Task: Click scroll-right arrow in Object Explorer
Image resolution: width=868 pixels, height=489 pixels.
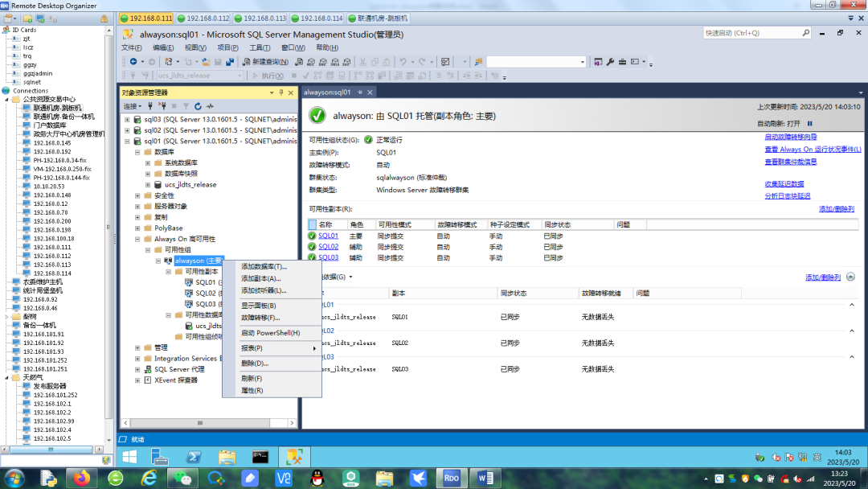Action: pyautogui.click(x=292, y=423)
